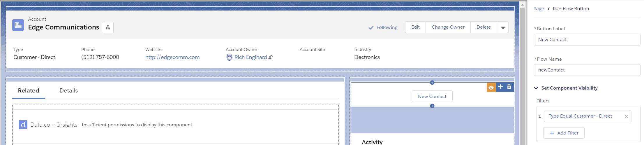Click plus handle above New Contact component

pyautogui.click(x=432, y=83)
